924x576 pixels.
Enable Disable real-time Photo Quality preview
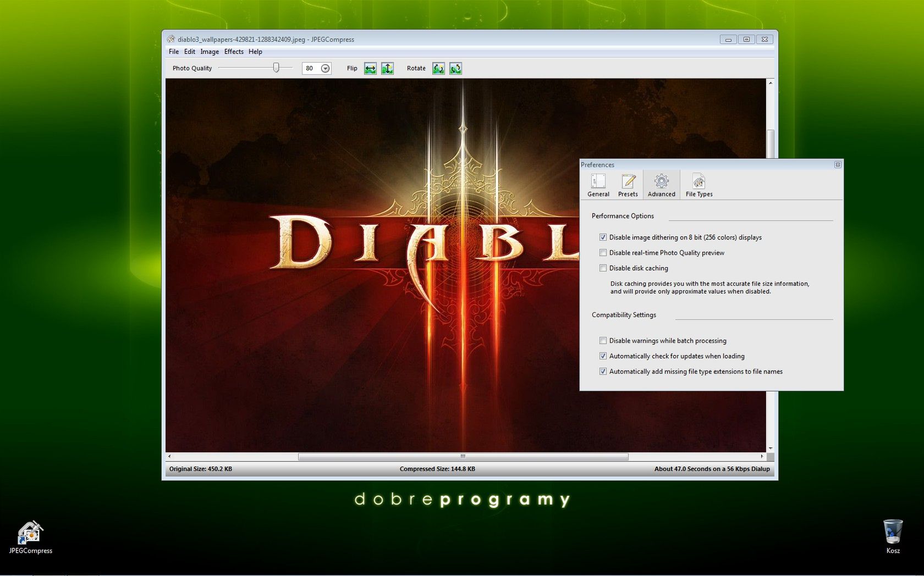[603, 253]
